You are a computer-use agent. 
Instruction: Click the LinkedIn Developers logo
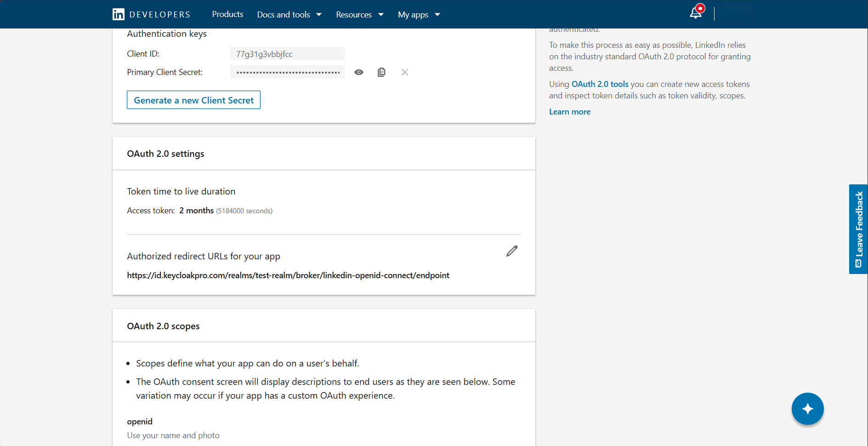coord(151,14)
